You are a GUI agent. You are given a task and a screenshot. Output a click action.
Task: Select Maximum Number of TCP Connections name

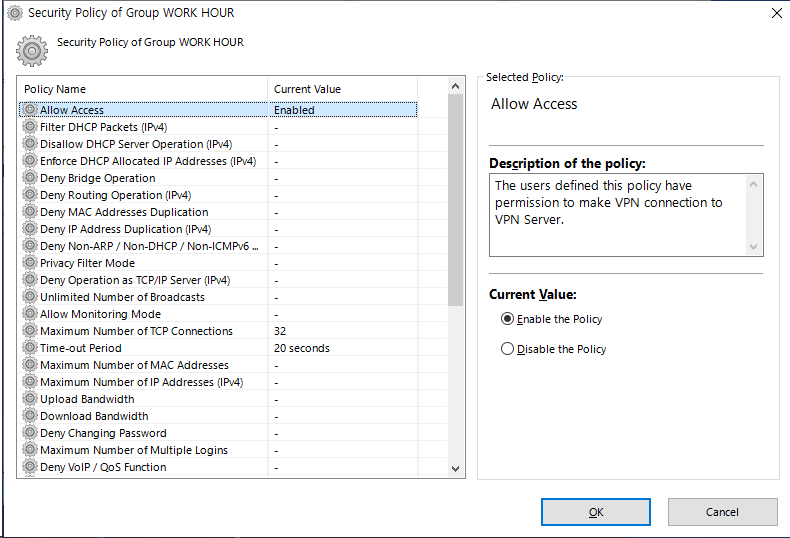(x=137, y=331)
